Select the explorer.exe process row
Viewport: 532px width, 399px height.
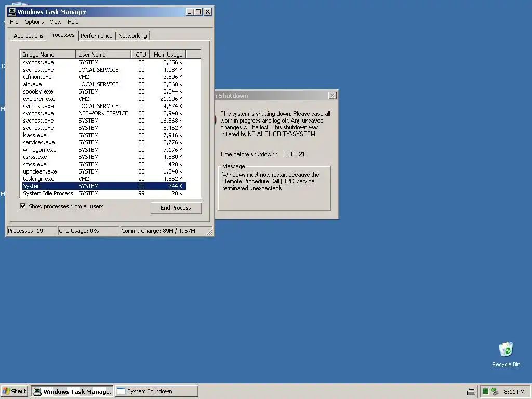[104, 99]
